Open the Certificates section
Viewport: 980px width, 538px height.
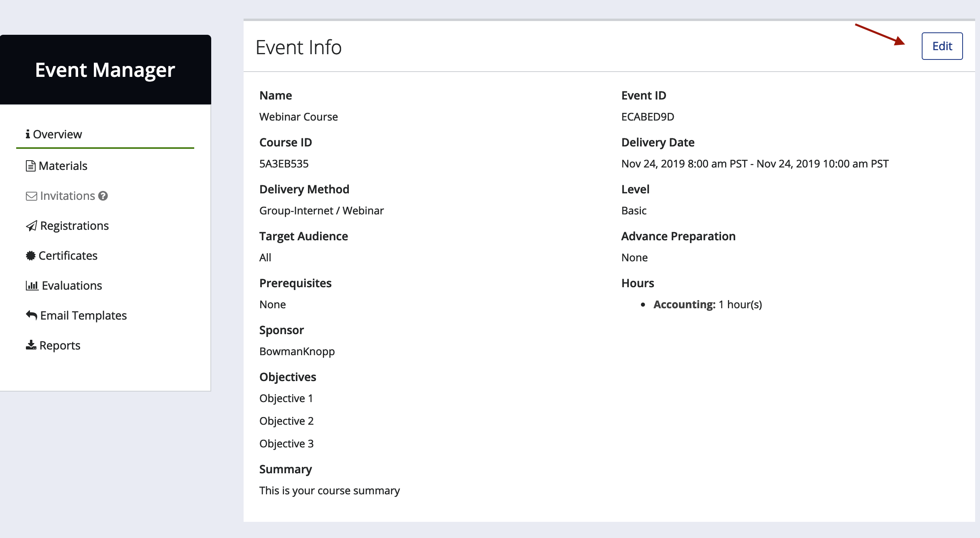click(x=68, y=256)
